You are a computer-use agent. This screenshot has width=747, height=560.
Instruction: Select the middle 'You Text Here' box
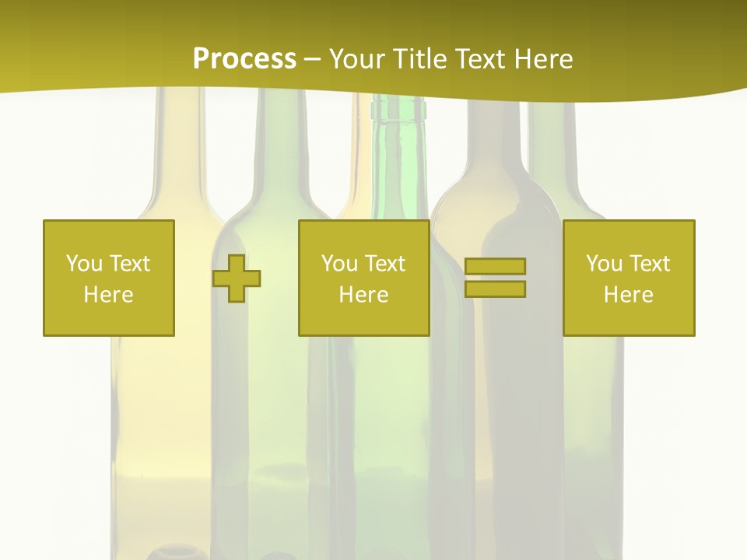click(x=363, y=278)
